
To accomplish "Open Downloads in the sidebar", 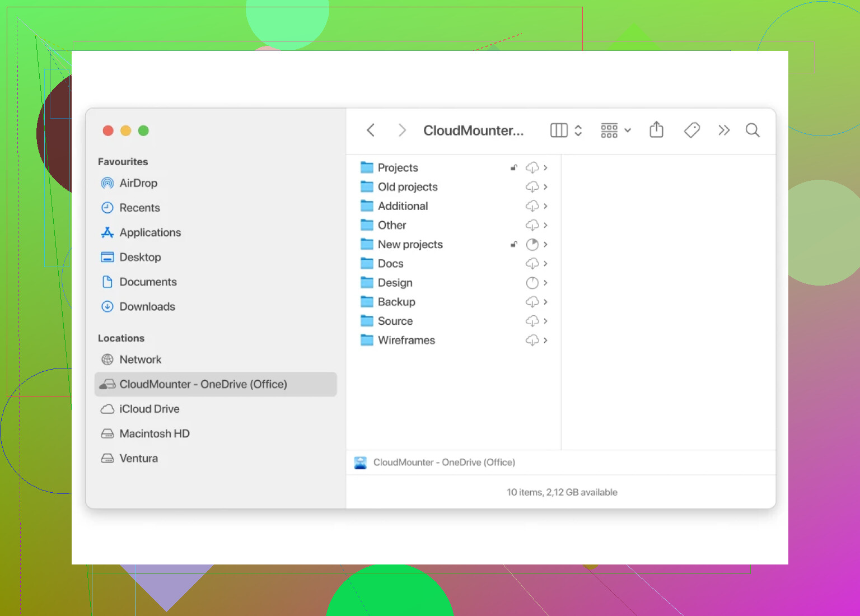I will click(216, 306).
